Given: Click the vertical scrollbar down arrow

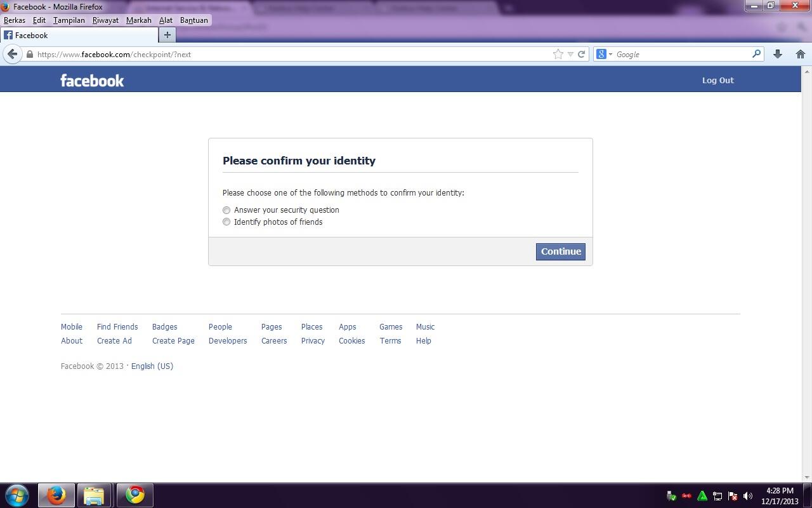Looking at the screenshot, I should 807,478.
